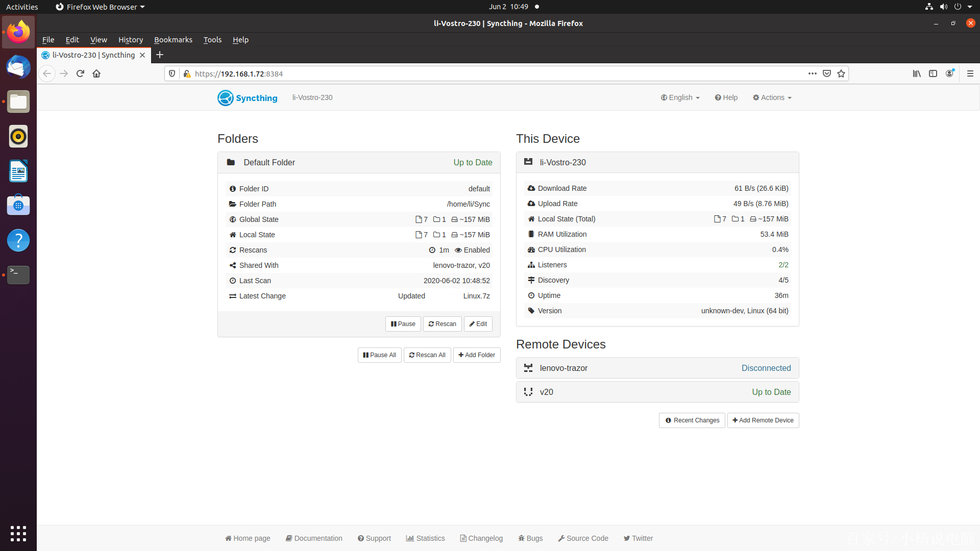Open Terminal from the Ubuntu dock
The width and height of the screenshot is (980, 551).
18,274
